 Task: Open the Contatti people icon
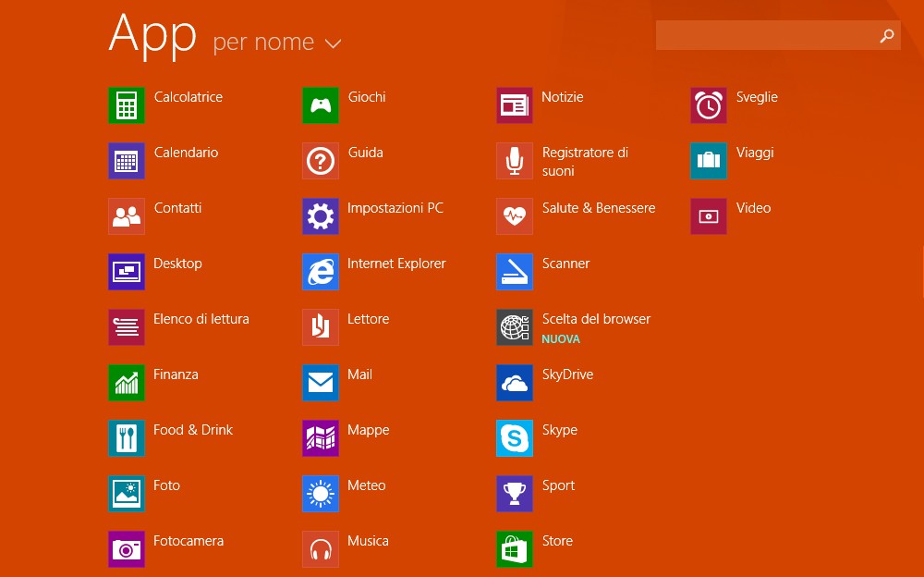pyautogui.click(x=126, y=216)
